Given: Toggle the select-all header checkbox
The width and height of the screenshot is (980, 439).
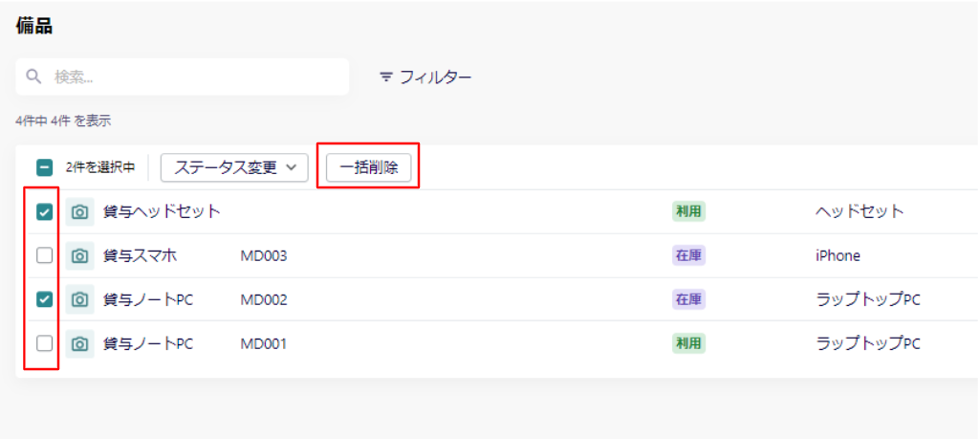Looking at the screenshot, I should pos(44,167).
